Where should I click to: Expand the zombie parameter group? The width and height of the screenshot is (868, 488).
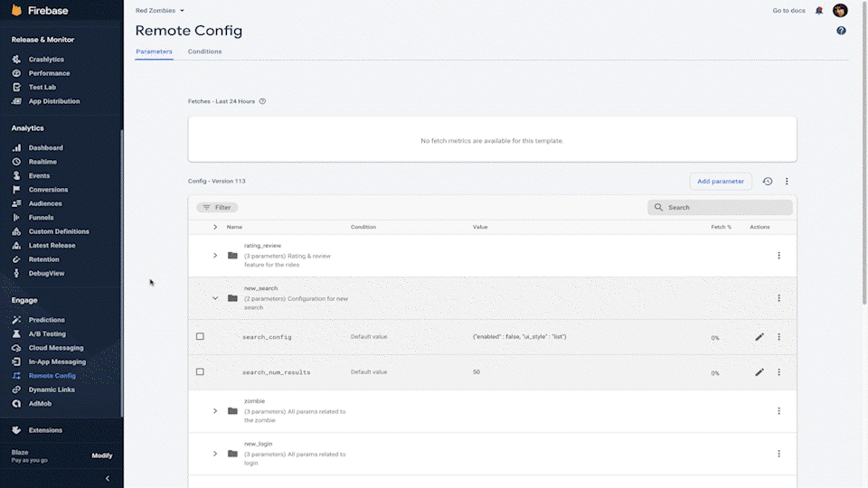tap(215, 411)
